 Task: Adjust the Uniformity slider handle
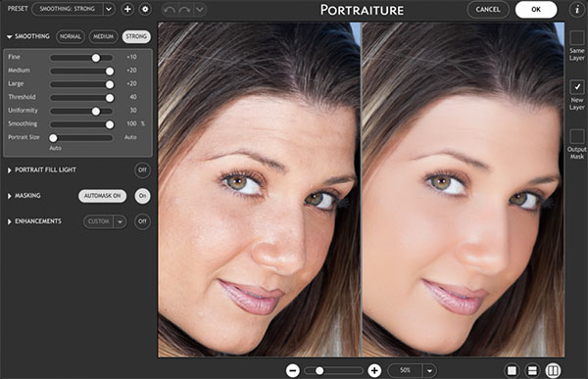click(x=96, y=112)
